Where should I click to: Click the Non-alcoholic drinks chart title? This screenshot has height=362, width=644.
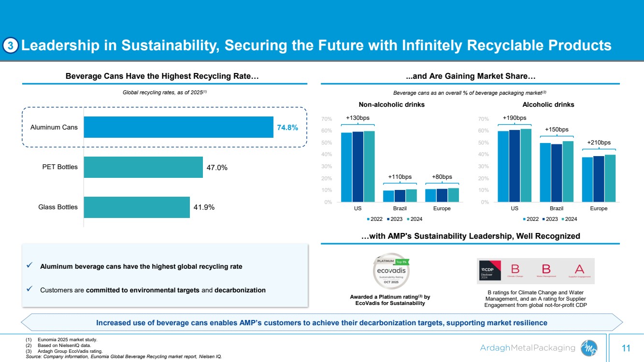(x=391, y=104)
